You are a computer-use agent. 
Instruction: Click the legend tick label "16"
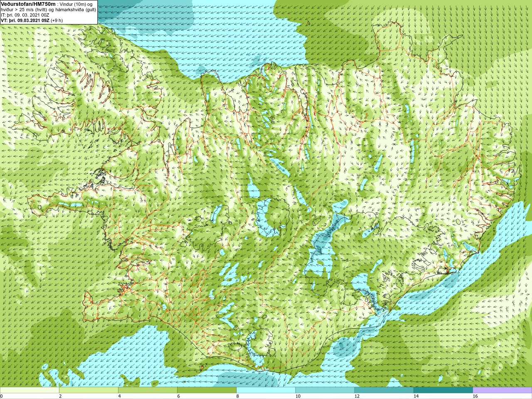tap(475, 396)
